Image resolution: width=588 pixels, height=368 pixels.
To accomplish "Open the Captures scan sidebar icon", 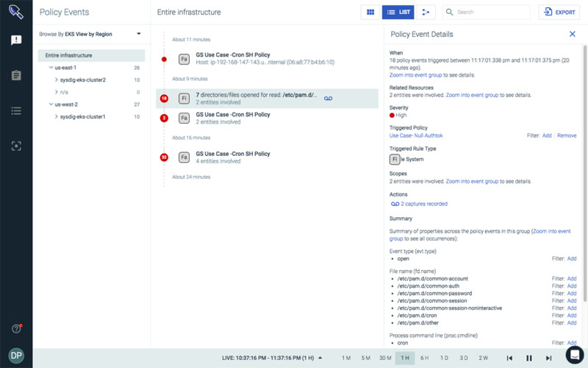I will click(16, 146).
